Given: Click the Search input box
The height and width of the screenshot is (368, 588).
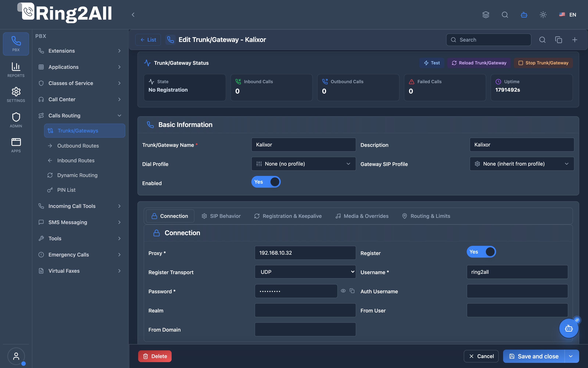Looking at the screenshot, I should (489, 40).
